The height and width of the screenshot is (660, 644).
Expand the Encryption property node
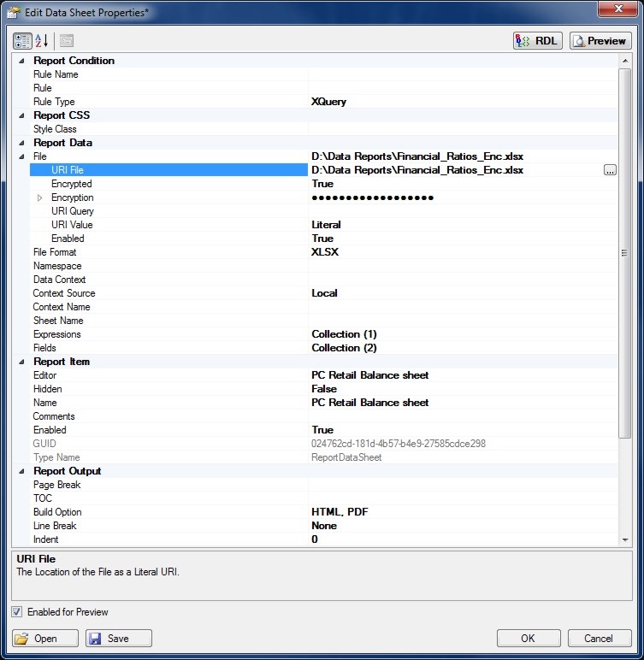39,197
